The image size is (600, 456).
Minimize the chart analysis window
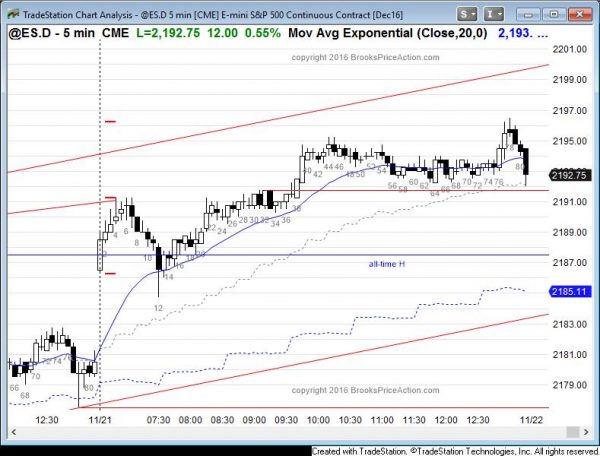[x=528, y=15]
